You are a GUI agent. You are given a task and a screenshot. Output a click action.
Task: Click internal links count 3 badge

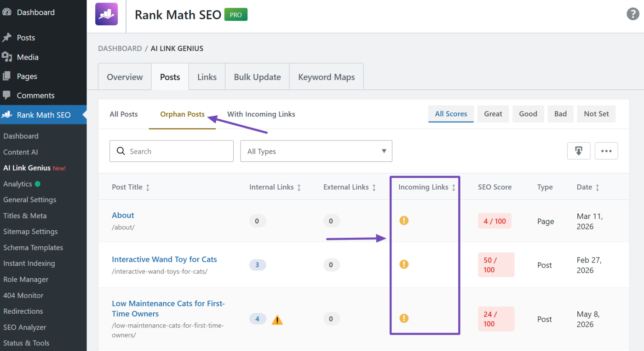coord(258,265)
